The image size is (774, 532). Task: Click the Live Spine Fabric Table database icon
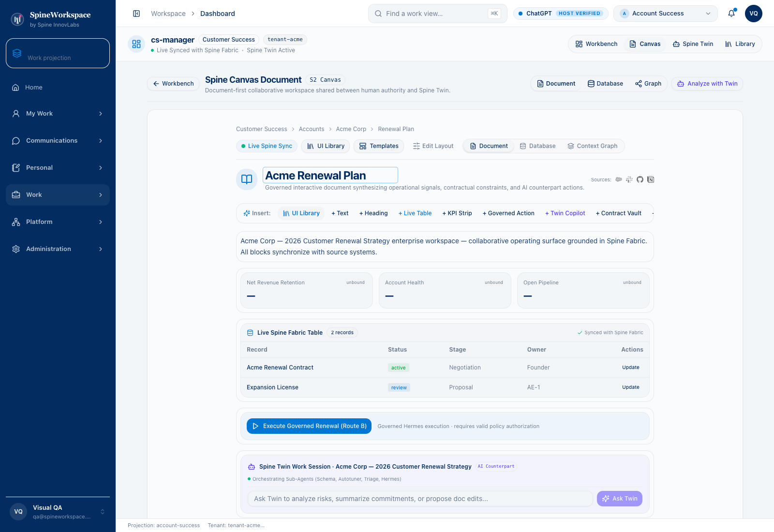click(x=250, y=333)
